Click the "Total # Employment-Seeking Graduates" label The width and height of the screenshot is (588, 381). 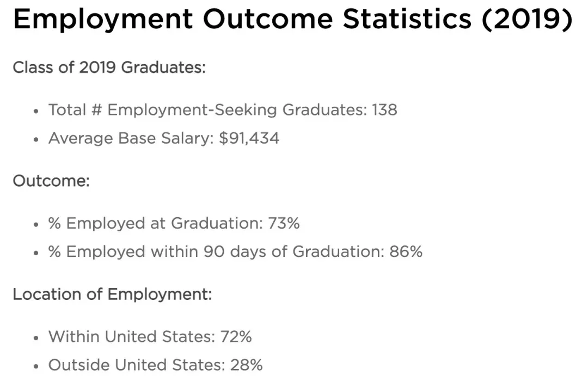click(x=207, y=110)
